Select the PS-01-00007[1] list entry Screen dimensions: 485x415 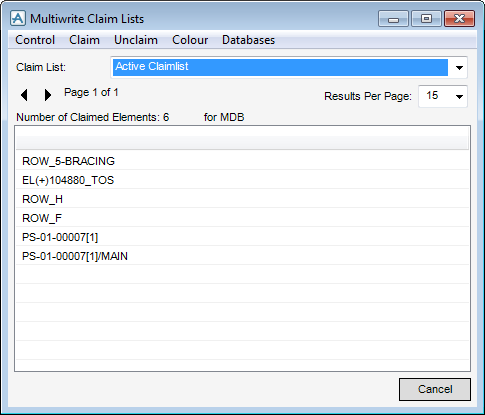[x=242, y=237]
